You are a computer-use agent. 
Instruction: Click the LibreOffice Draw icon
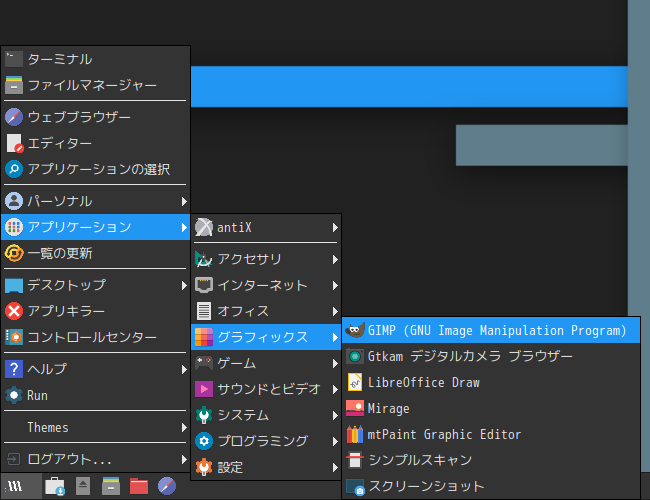coord(355,382)
